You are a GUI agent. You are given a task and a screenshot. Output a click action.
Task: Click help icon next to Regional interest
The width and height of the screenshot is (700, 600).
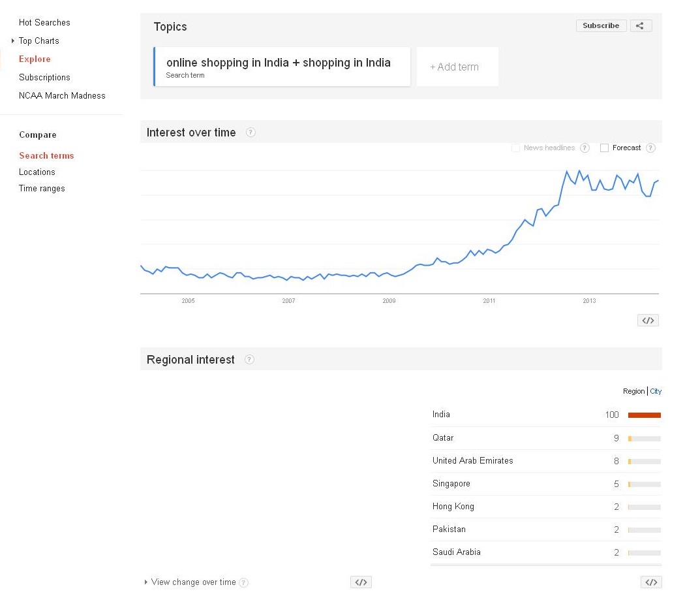(x=249, y=360)
